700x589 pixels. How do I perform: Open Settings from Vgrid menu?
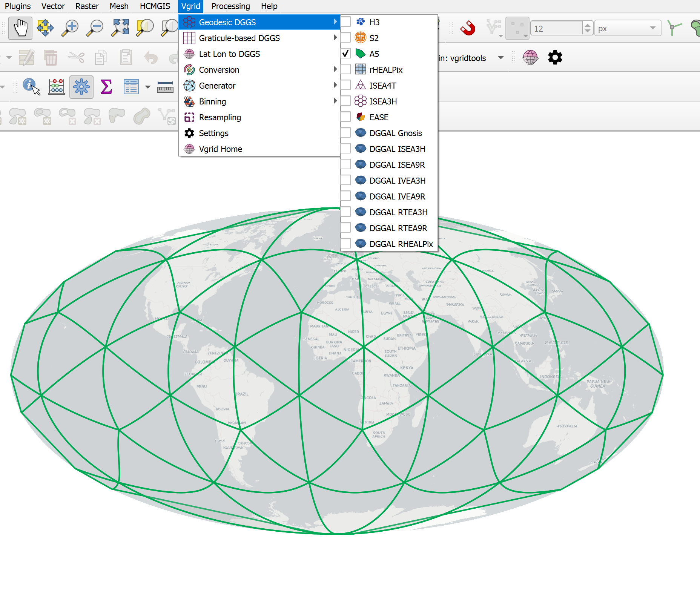click(259, 133)
